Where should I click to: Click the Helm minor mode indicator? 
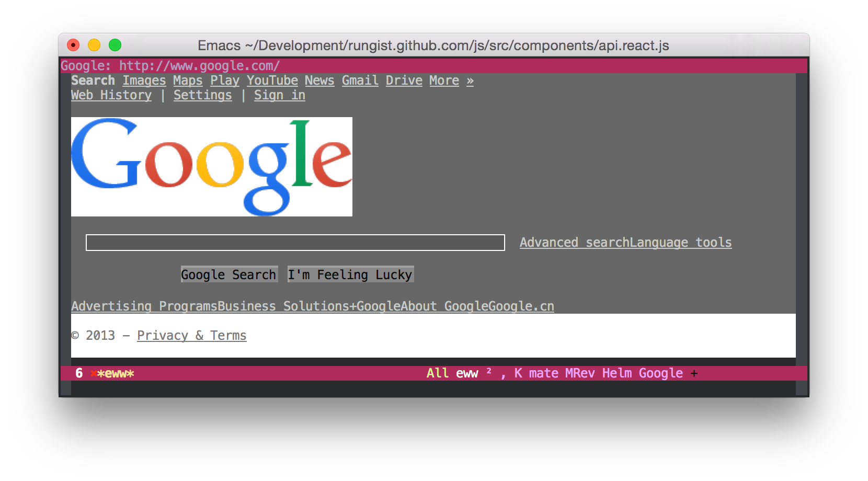click(617, 373)
